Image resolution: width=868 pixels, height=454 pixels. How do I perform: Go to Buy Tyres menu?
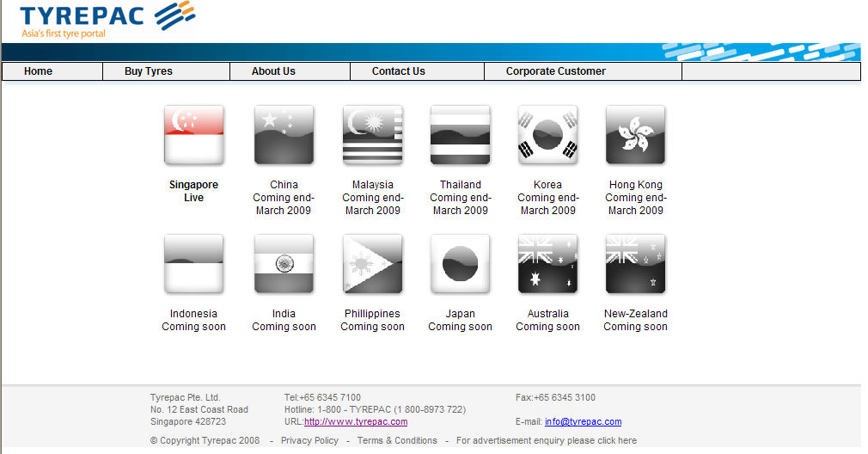(x=149, y=71)
